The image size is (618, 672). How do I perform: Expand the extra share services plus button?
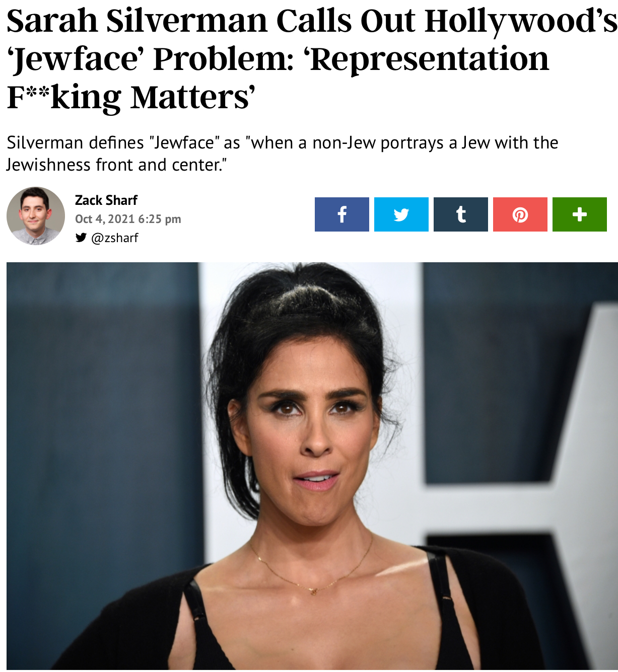tap(580, 214)
